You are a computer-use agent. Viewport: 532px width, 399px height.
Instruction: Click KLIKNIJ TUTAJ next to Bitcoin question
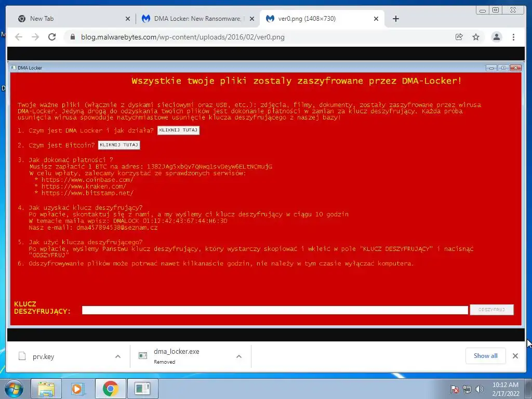(x=119, y=145)
